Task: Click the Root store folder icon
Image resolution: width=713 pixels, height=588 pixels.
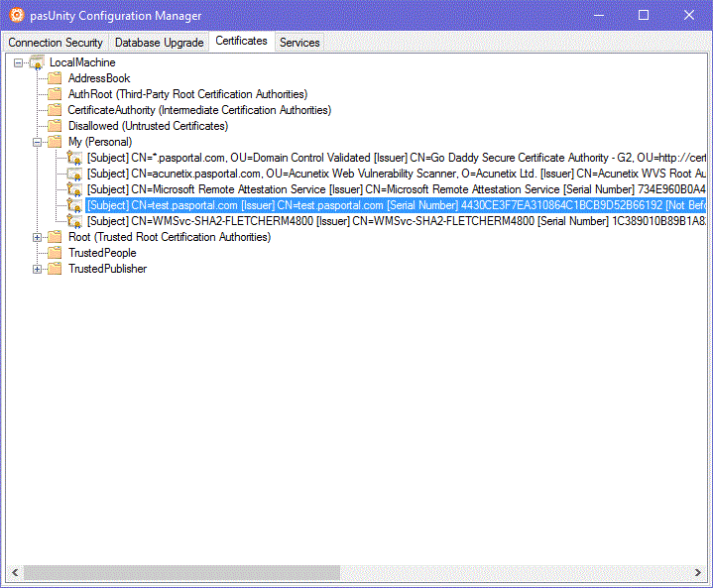Action: point(55,237)
